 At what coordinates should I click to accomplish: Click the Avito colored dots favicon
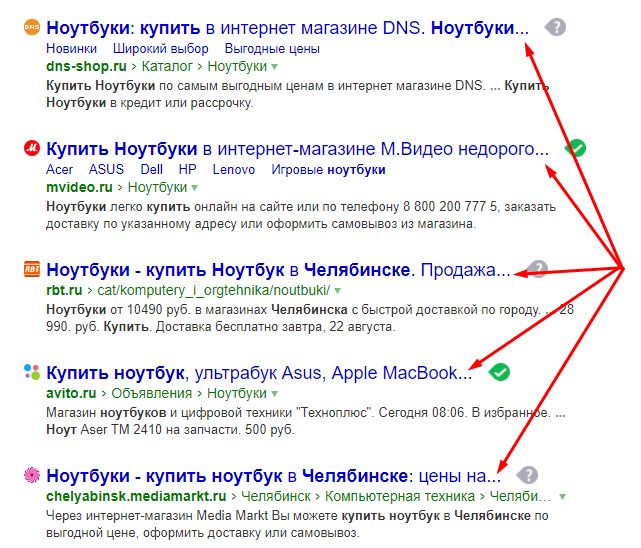click(x=32, y=372)
